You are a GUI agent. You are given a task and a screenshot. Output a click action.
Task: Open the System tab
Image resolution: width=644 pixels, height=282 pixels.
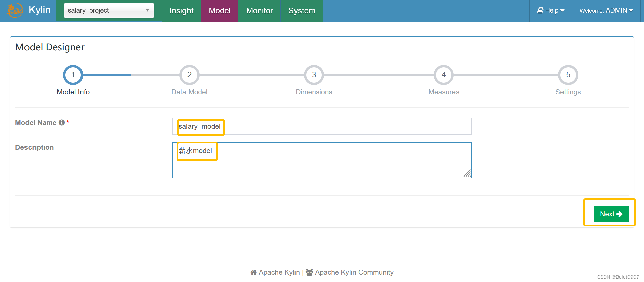(302, 11)
